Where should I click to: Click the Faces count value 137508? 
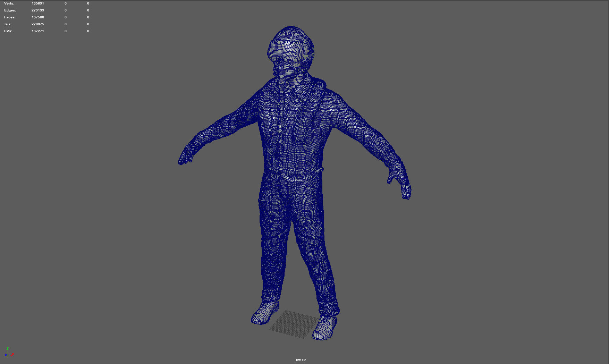(38, 17)
